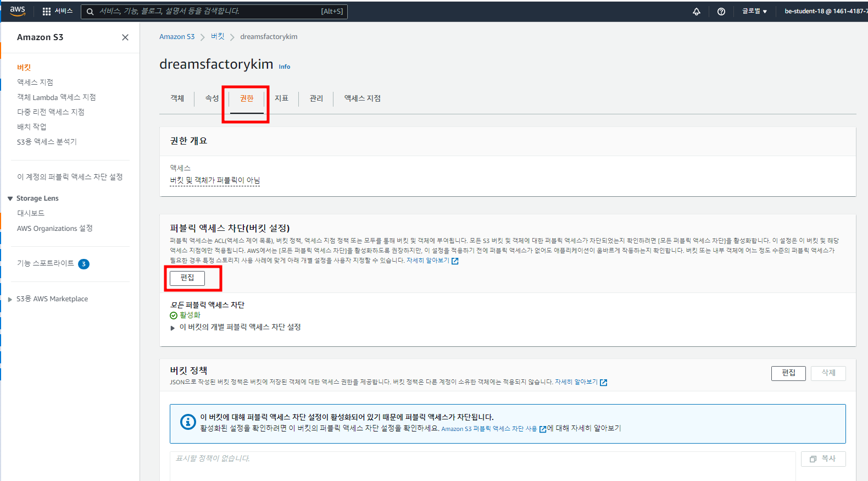Click the external link icon after the bucket policy Learn more link
The image size is (868, 481).
[x=603, y=383]
